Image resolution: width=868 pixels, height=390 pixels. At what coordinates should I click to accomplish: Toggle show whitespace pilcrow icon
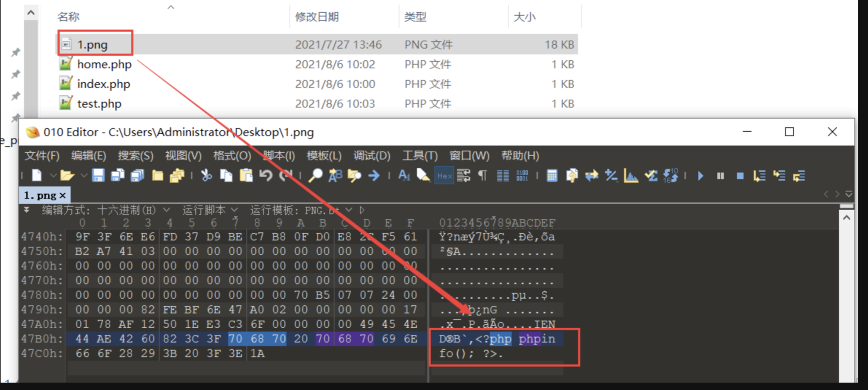(x=483, y=176)
